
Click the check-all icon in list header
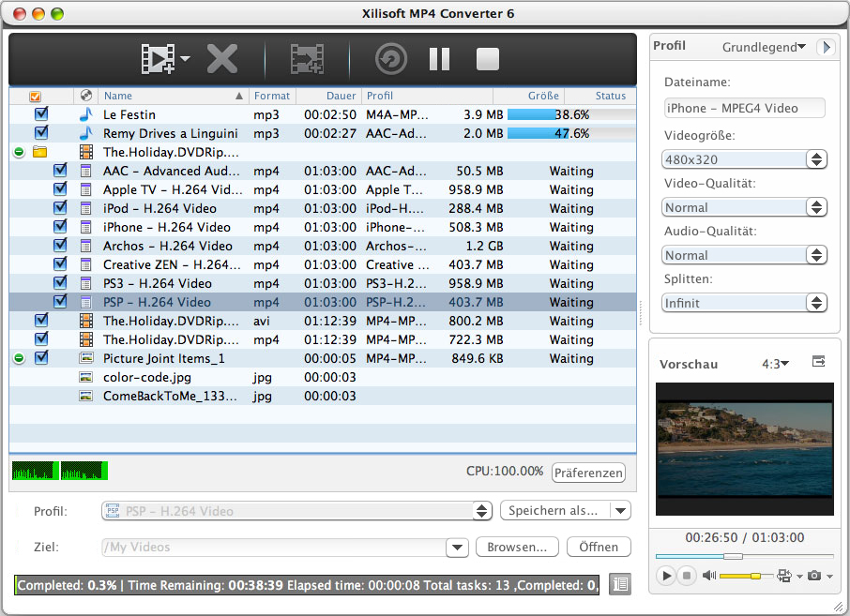pyautogui.click(x=36, y=96)
